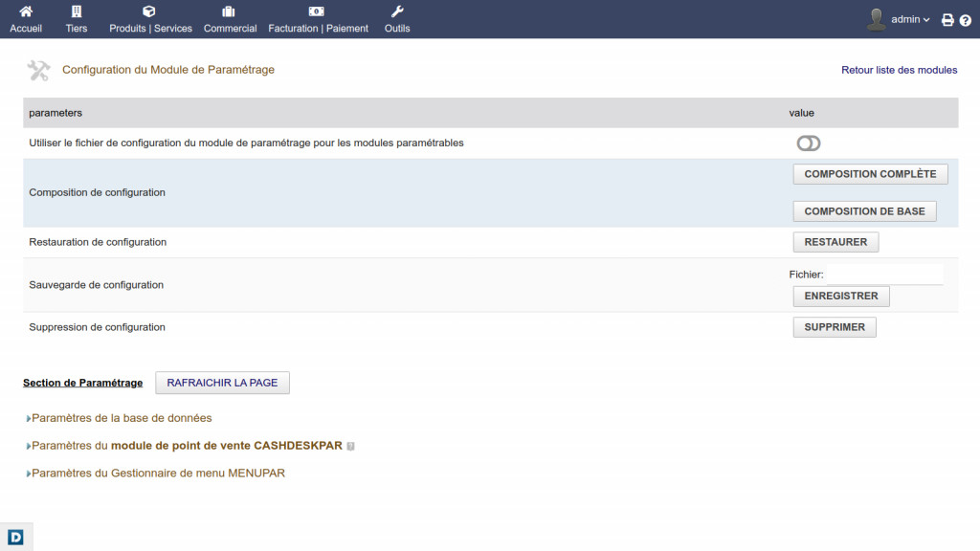Screen dimensions: 980x551
Task: Click the admin user avatar
Action: [877, 19]
